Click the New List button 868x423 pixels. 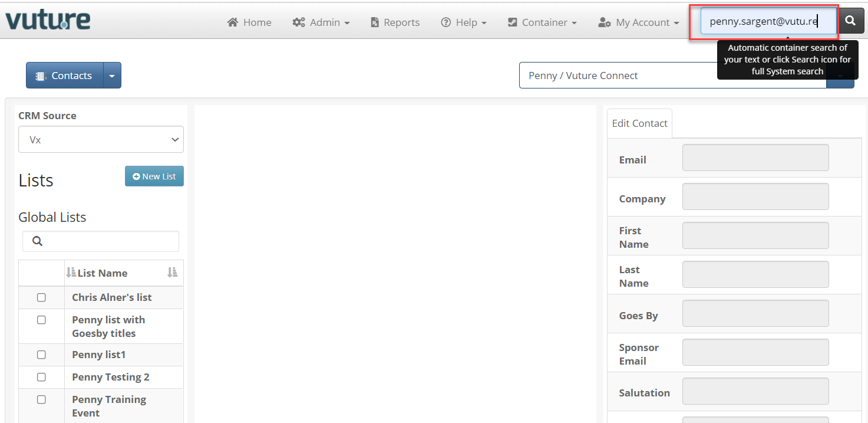(x=154, y=176)
